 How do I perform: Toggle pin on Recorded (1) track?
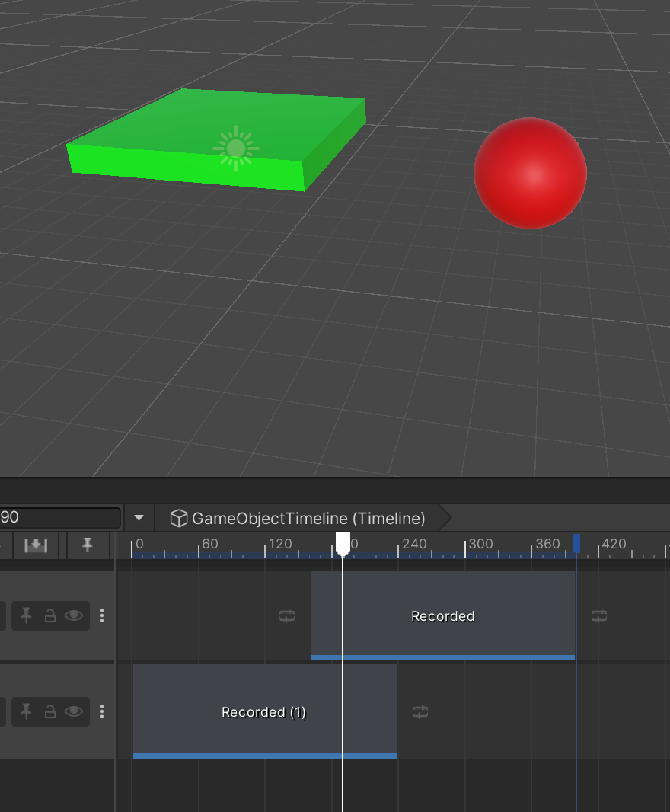click(26, 711)
